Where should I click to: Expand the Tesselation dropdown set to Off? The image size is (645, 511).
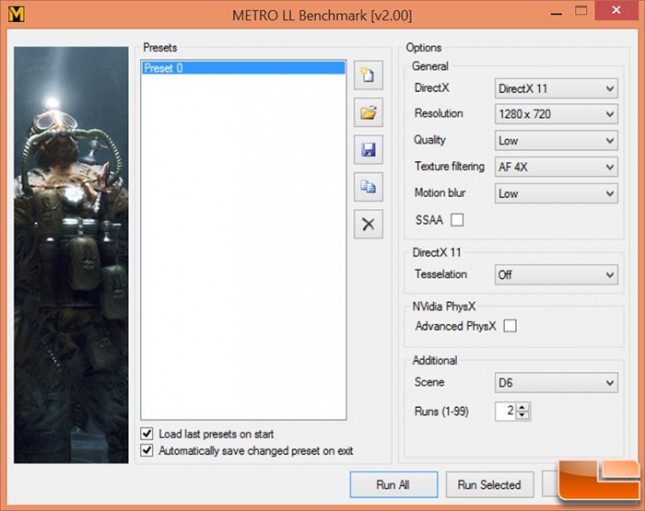[556, 274]
